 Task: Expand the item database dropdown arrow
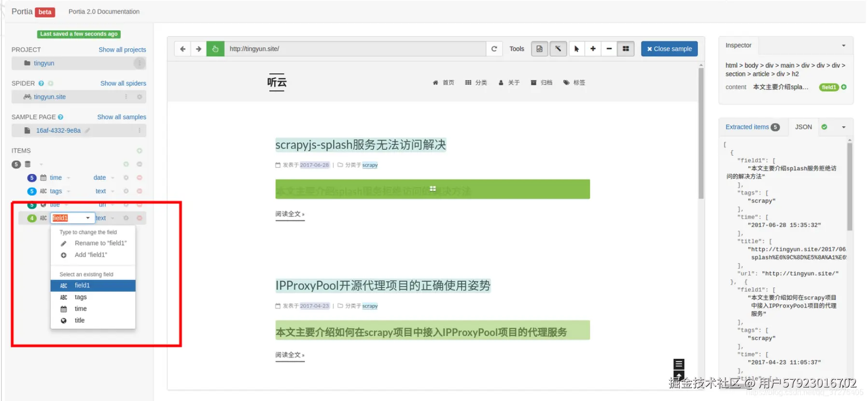[x=41, y=165]
